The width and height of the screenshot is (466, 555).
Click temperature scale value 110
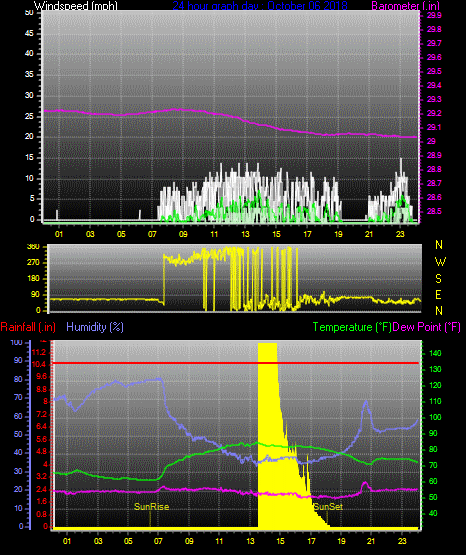pyautogui.click(x=435, y=401)
